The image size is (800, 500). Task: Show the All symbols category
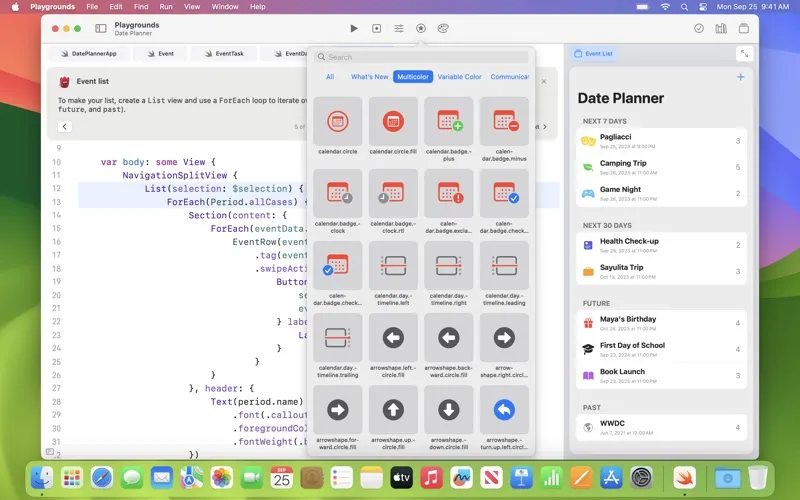tap(330, 77)
